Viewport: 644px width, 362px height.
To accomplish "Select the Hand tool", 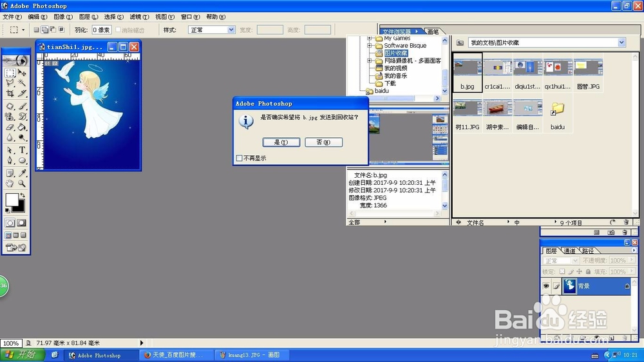I will [x=10, y=184].
